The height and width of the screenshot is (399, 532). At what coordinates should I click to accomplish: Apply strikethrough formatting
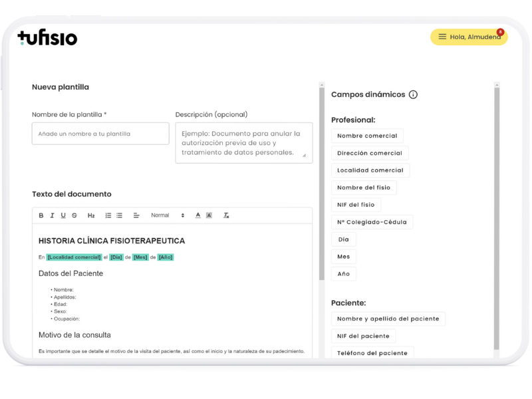pos(74,215)
